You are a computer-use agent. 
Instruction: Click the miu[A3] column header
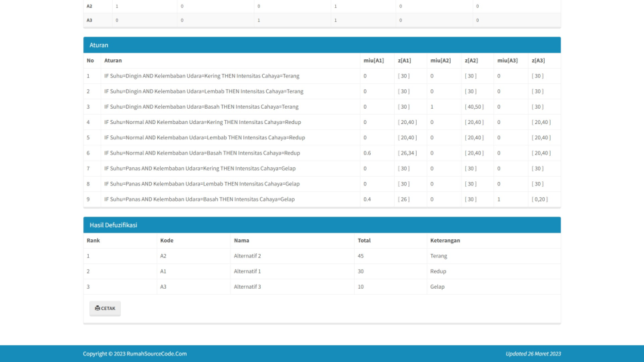507,61
